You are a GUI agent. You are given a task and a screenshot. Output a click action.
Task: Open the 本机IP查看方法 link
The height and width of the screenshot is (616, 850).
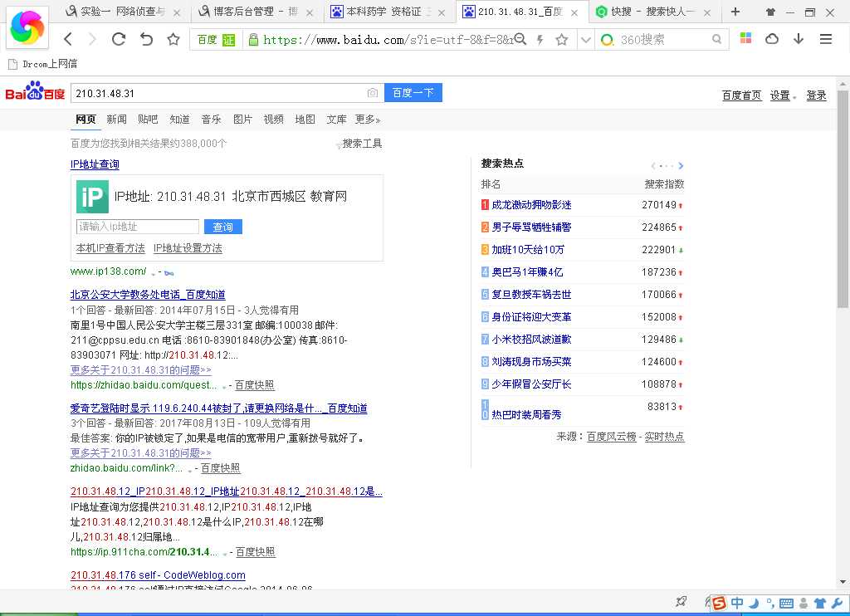pyautogui.click(x=110, y=248)
